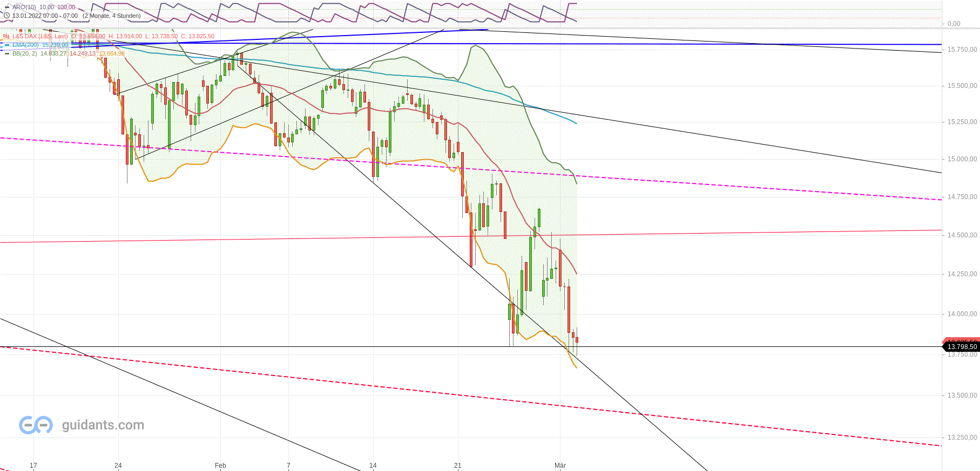Click the current price tag 13.798,50
This screenshot has width=980, height=471.
962,347
